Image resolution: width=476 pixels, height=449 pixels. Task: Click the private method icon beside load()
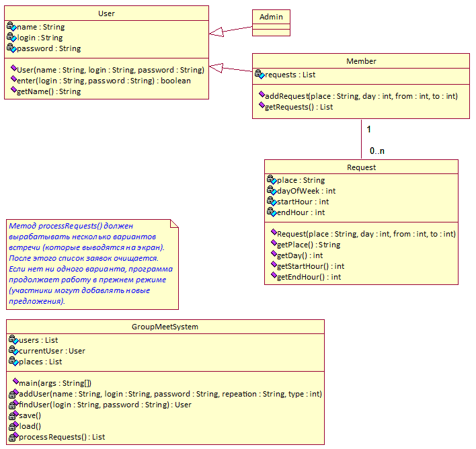tap(13, 426)
